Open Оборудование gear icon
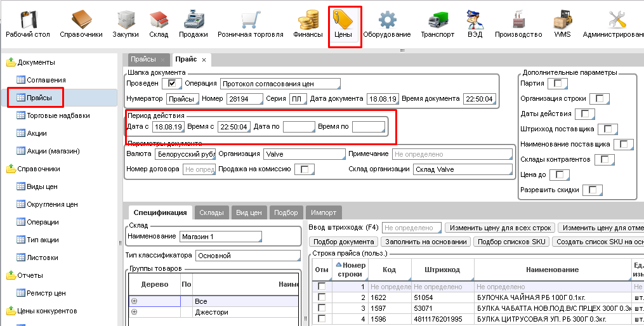The height and width of the screenshot is (326, 644). [x=386, y=24]
